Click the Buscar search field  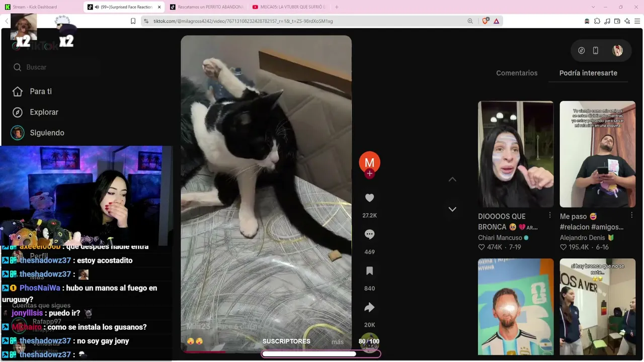click(55, 67)
